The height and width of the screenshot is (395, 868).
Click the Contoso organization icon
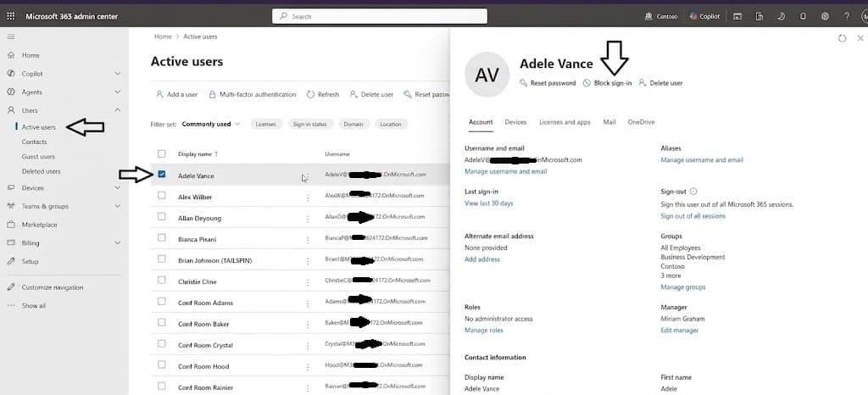(x=648, y=16)
